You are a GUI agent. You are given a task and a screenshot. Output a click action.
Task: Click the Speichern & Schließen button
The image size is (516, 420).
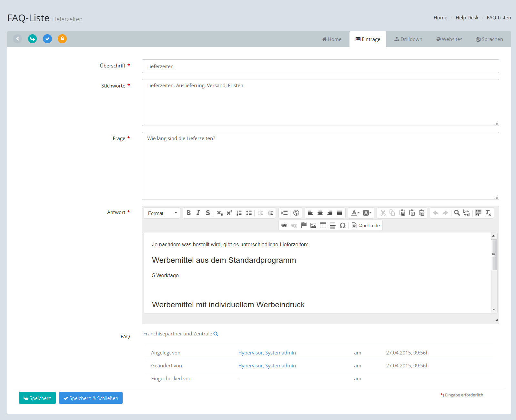91,398
